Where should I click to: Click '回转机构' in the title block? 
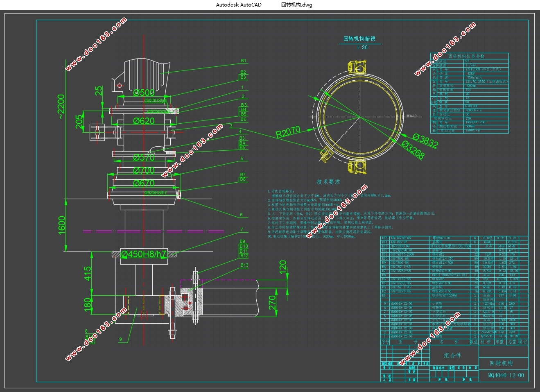pos(502,363)
